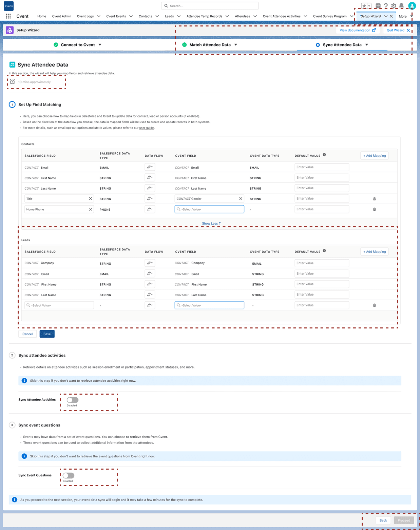Change data flow for Leads Last Name row
420x530 pixels.
tap(150, 295)
